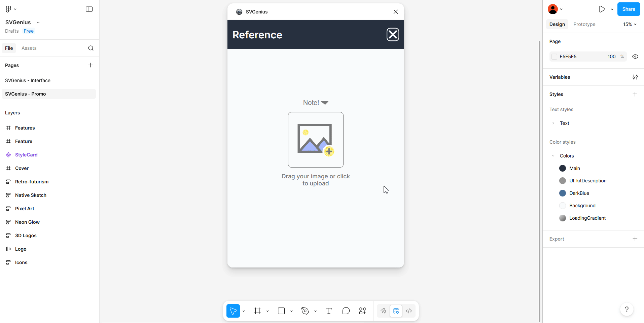644x323 pixels.
Task: Open the Variables panel icon
Action: click(x=636, y=77)
